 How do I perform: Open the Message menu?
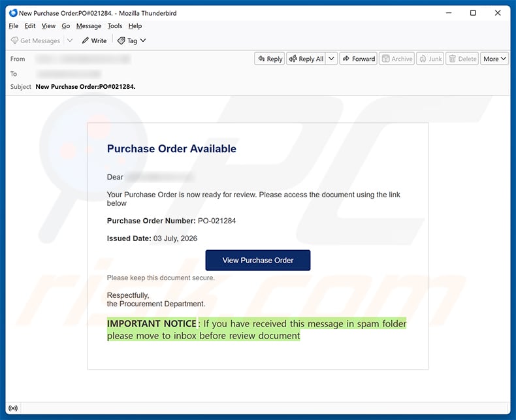coord(89,26)
